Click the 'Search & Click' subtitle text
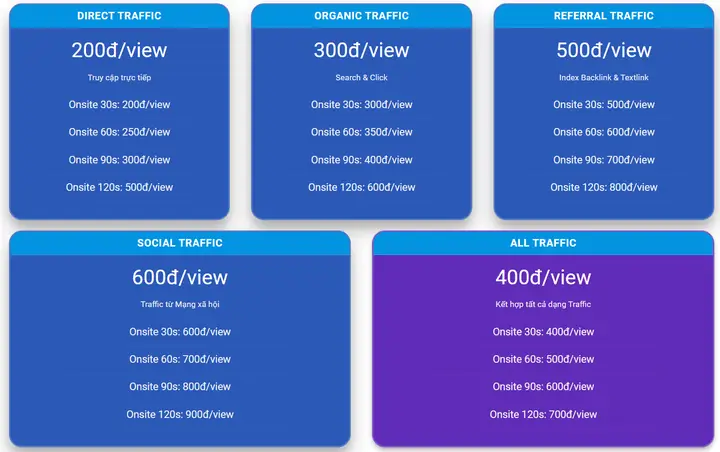 click(x=361, y=77)
